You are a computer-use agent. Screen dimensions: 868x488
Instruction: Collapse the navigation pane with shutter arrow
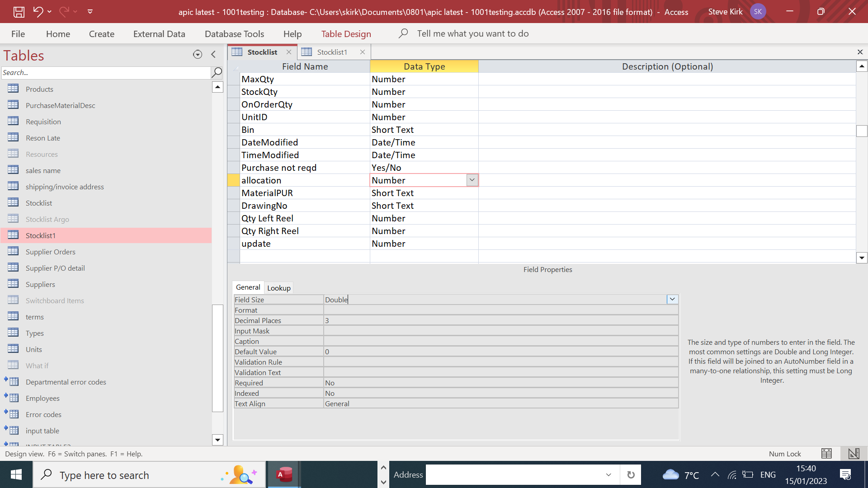[x=213, y=55]
